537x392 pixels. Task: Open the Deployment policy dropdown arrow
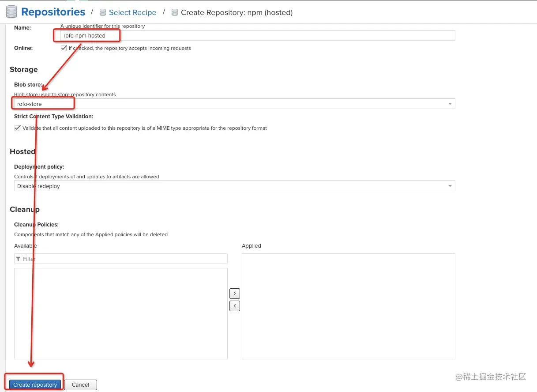[450, 186]
